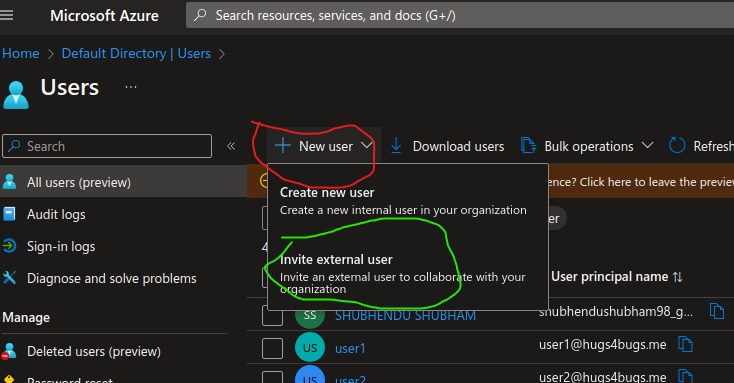
Task: Click the preview banner leave link
Action: (x=639, y=182)
